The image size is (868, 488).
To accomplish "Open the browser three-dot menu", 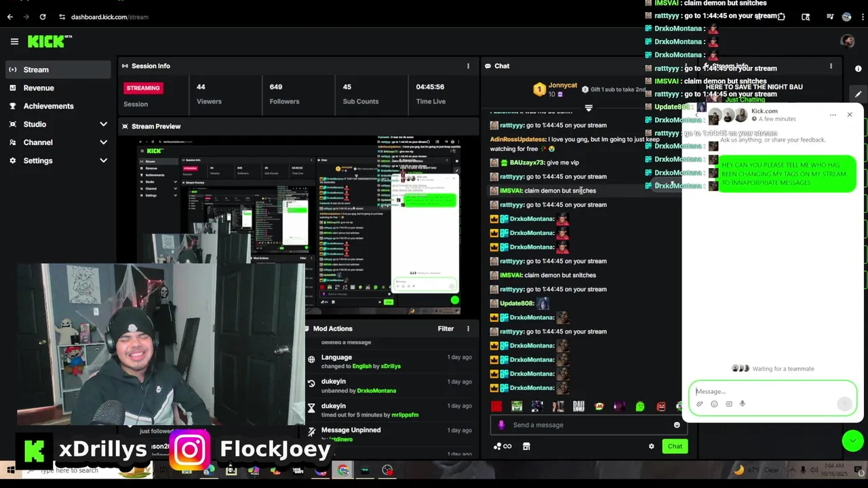I will tap(862, 16).
